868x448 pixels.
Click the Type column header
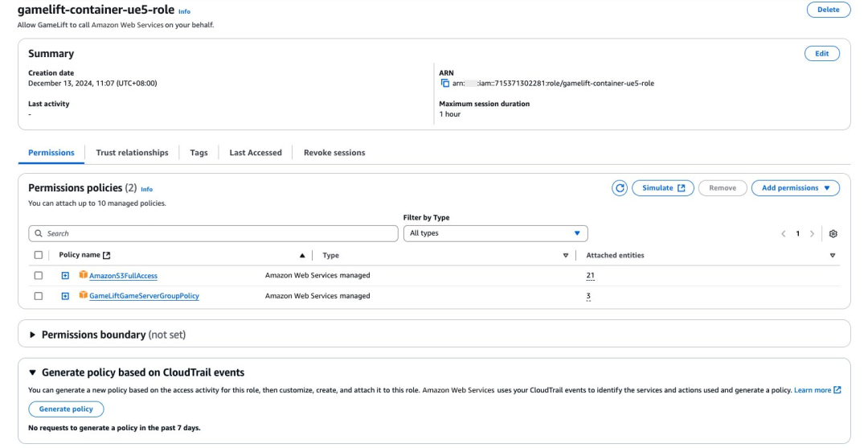click(330, 255)
